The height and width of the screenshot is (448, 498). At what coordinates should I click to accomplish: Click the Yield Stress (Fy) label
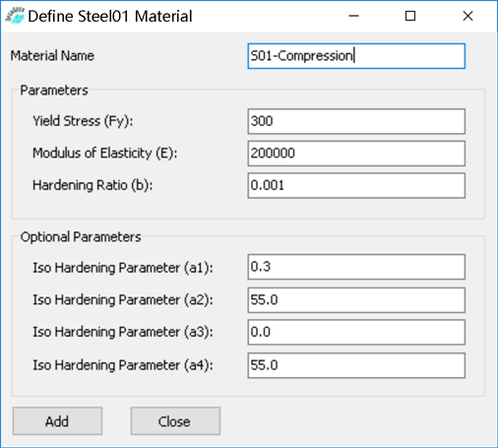83,121
